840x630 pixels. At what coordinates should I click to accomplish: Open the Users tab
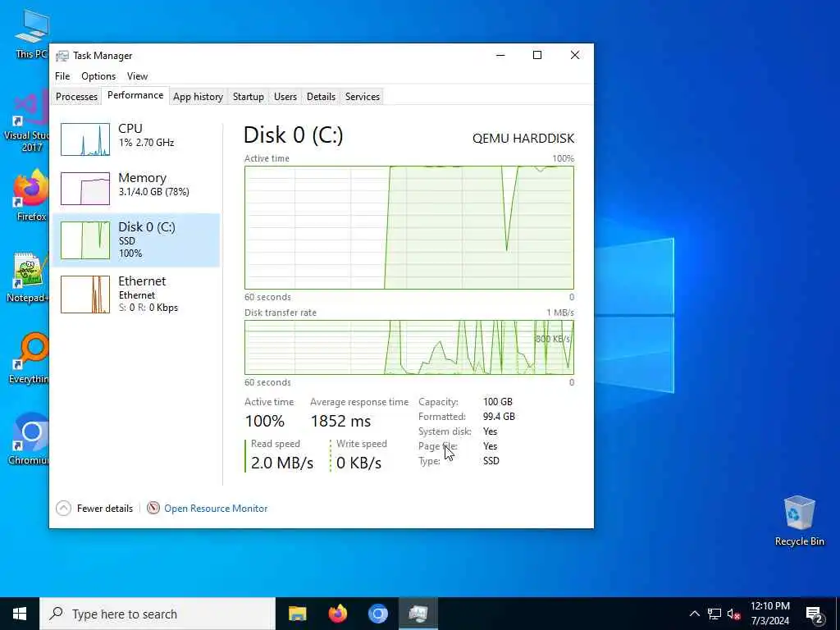(285, 97)
